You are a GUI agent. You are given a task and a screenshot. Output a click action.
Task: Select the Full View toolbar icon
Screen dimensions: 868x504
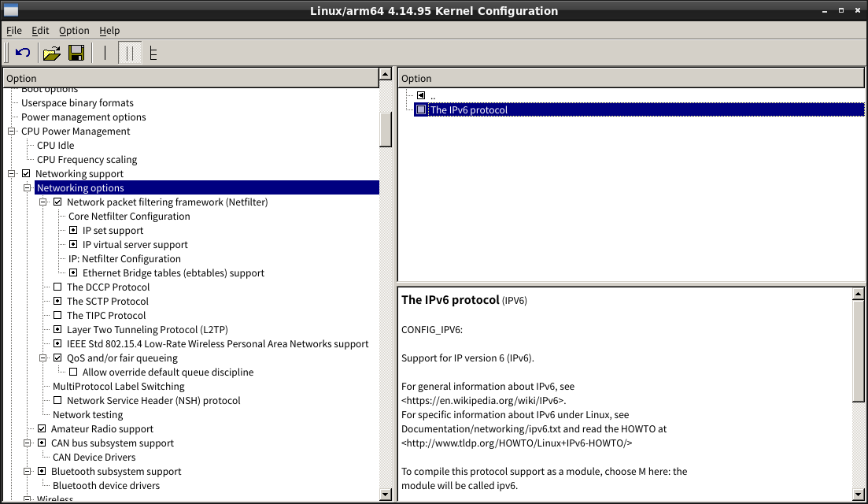coord(153,53)
